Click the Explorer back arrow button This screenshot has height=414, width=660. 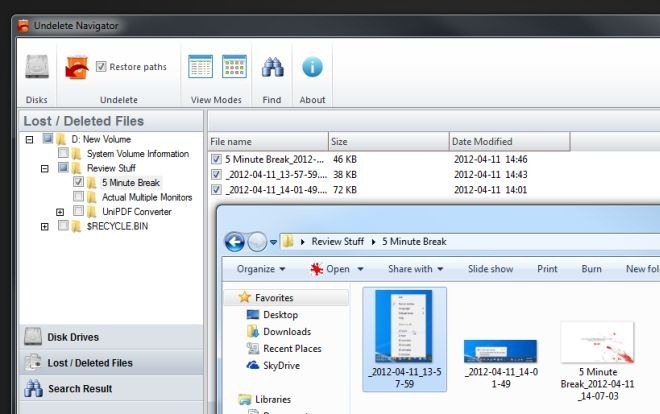point(235,241)
